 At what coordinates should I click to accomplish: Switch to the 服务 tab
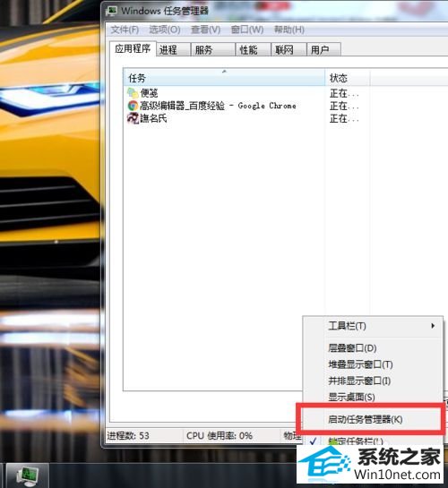click(x=213, y=50)
